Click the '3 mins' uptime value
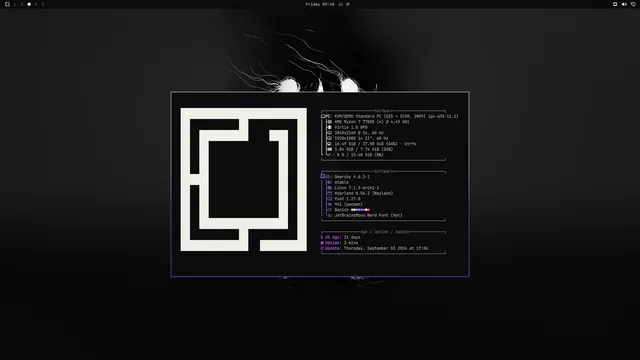 point(351,243)
